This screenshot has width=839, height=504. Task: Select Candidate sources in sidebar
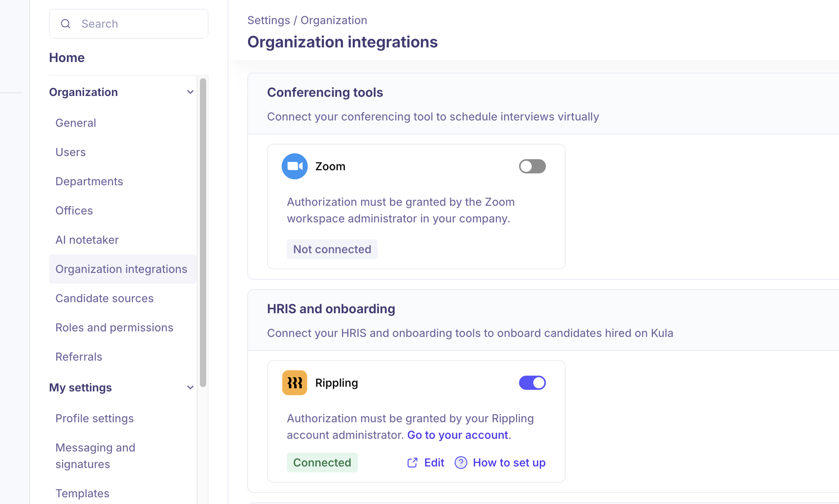104,298
